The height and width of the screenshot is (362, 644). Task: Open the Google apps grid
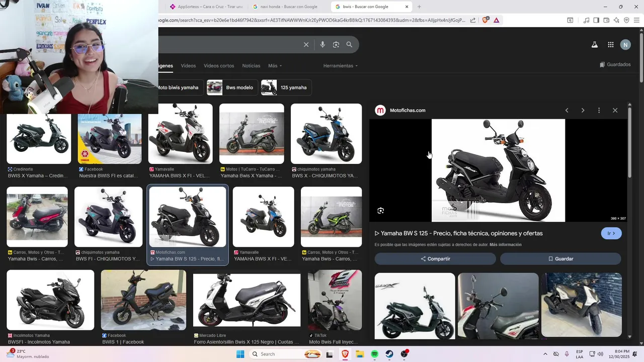click(x=610, y=45)
